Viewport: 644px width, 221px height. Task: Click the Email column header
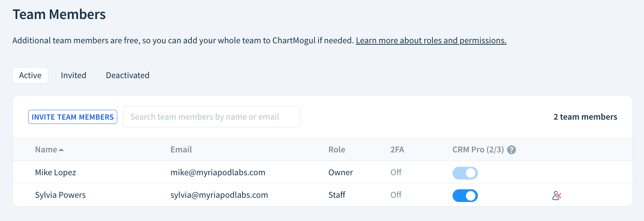point(181,149)
